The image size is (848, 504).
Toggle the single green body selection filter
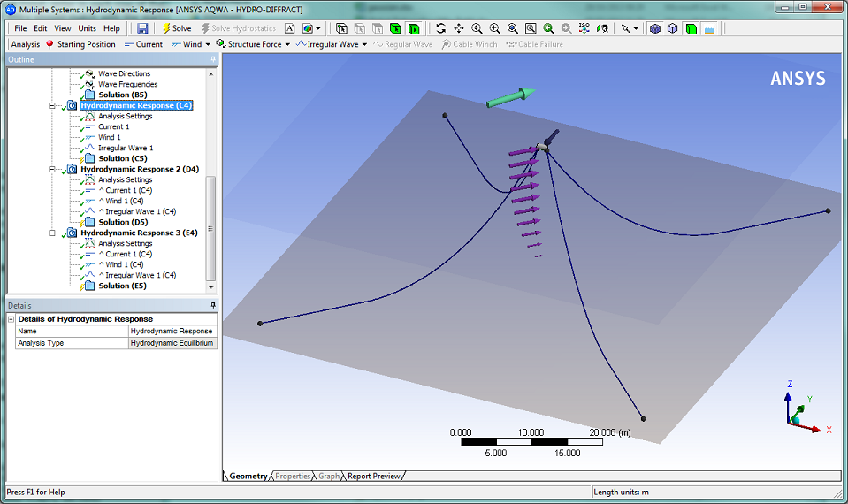coord(395,28)
